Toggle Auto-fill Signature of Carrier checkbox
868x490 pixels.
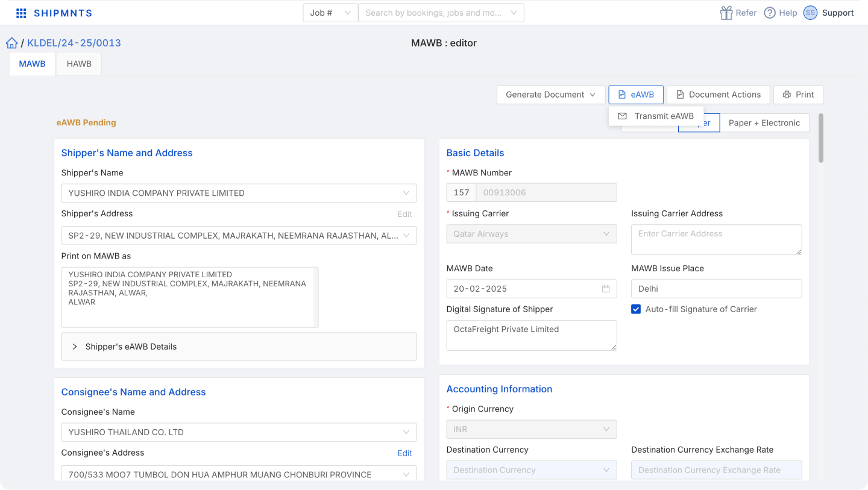click(x=636, y=309)
